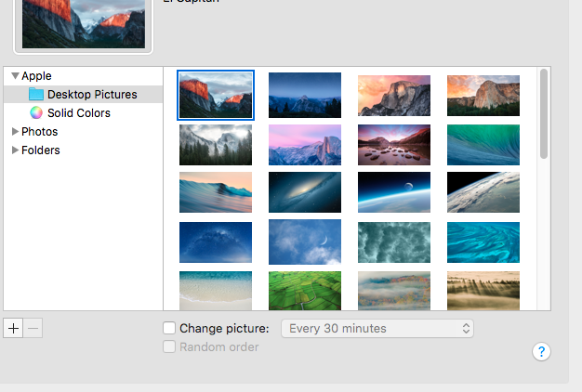Expand the Folders disclosure triangle
582x392 pixels.
click(x=15, y=150)
